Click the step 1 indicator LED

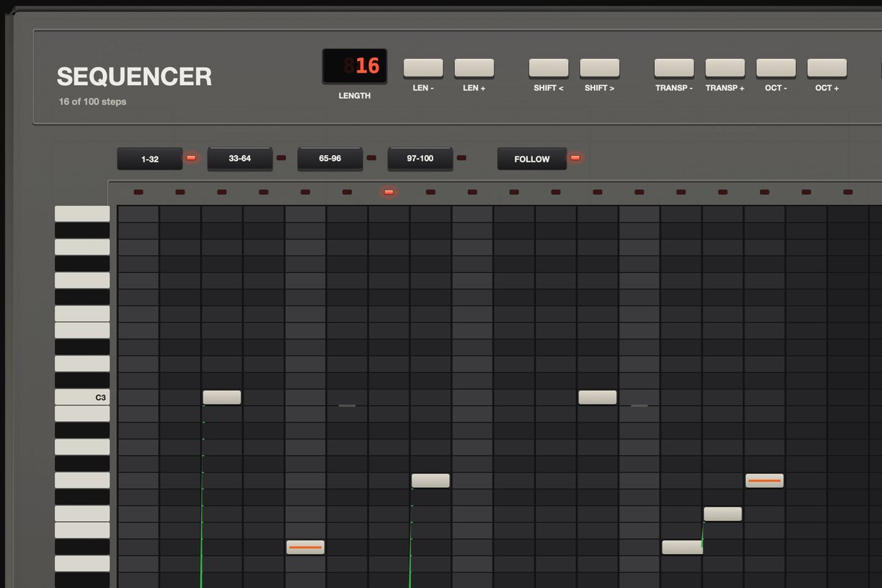click(x=138, y=192)
